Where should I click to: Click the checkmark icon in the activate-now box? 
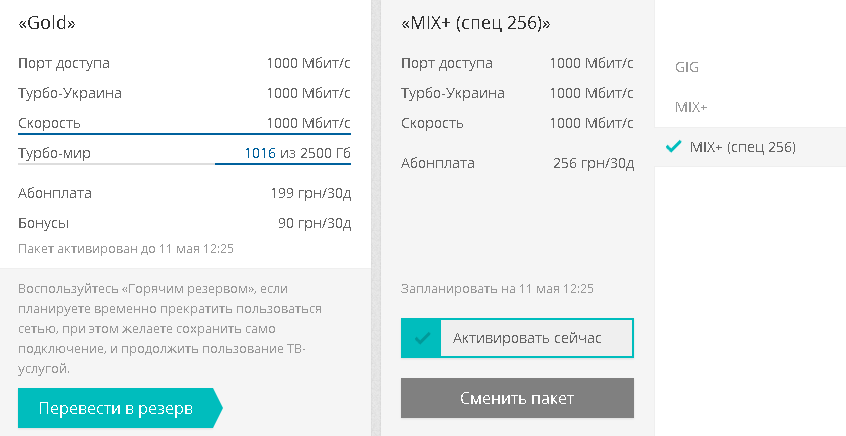pyautogui.click(x=422, y=339)
